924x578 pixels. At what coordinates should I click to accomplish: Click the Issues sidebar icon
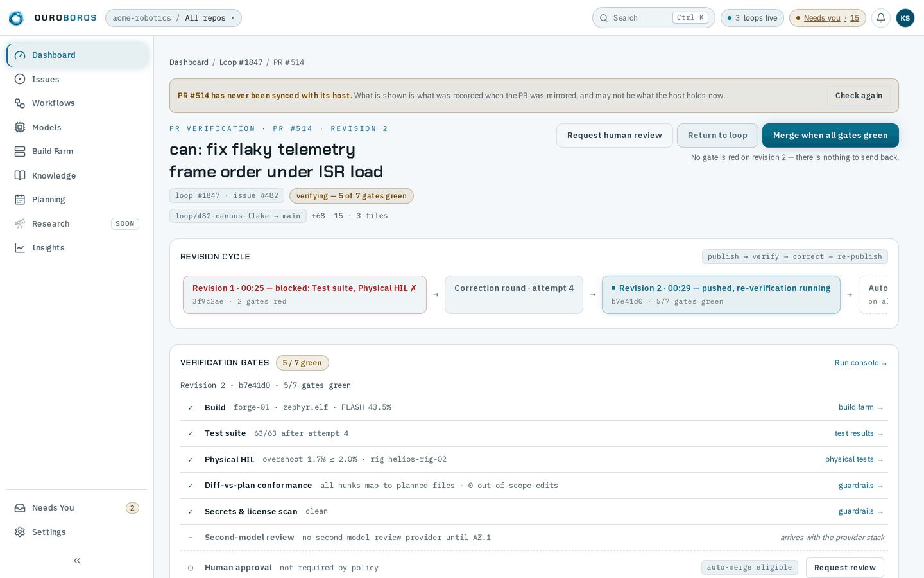pos(20,79)
